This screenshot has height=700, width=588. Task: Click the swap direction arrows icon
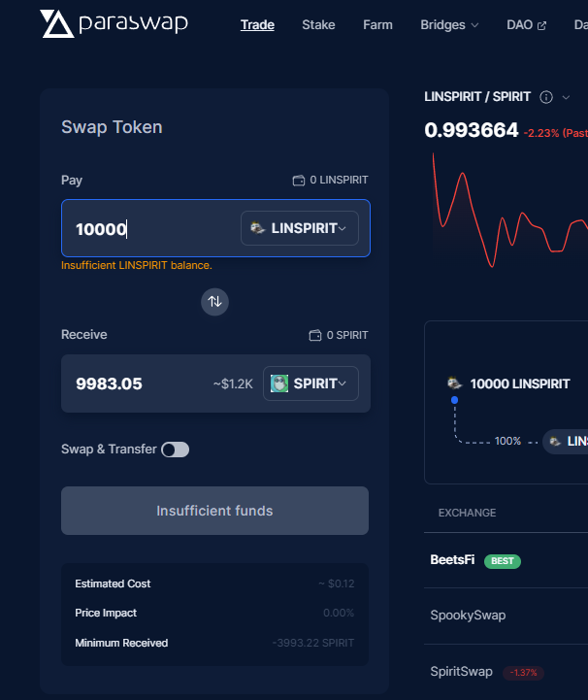coord(214,302)
